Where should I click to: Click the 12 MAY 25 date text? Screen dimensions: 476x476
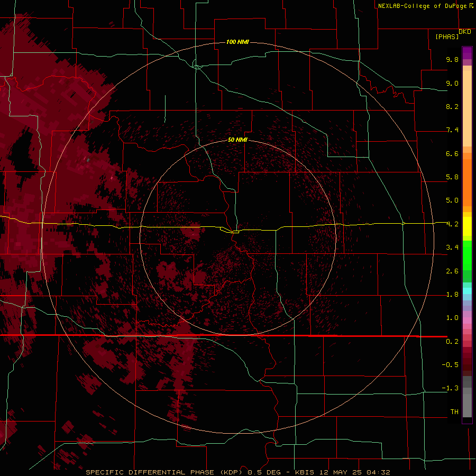tap(341, 472)
